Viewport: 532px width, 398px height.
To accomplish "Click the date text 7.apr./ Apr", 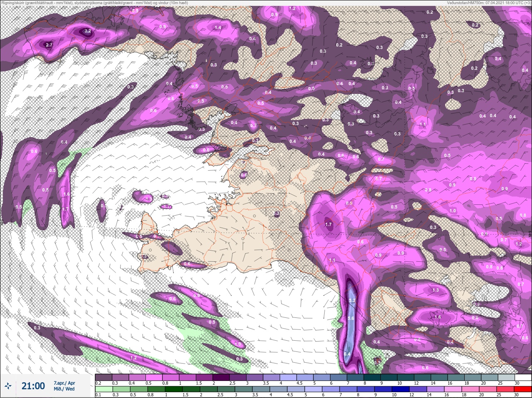I will 64,383.
